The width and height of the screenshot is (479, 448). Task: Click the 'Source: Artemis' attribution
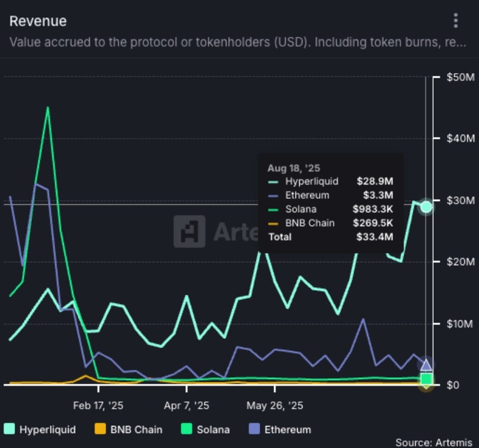point(434,443)
